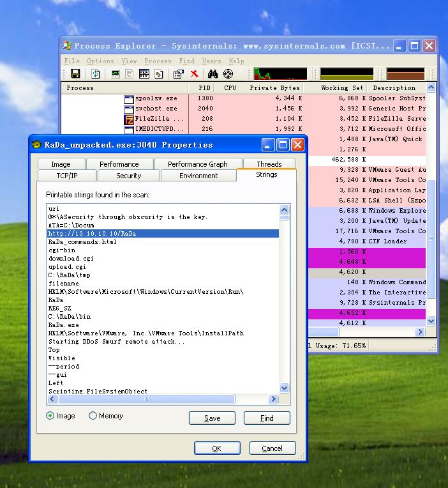The image size is (448, 488).
Task: Sort by the Working Set column header
Action: click(x=335, y=88)
